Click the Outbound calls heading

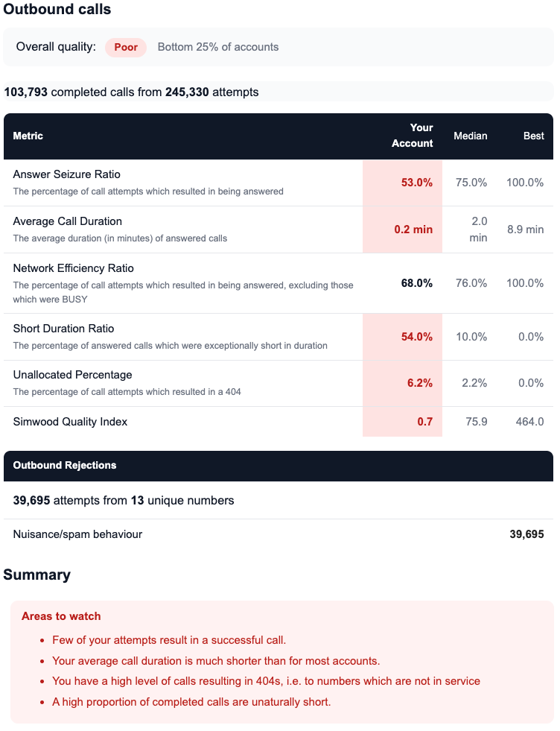point(57,10)
